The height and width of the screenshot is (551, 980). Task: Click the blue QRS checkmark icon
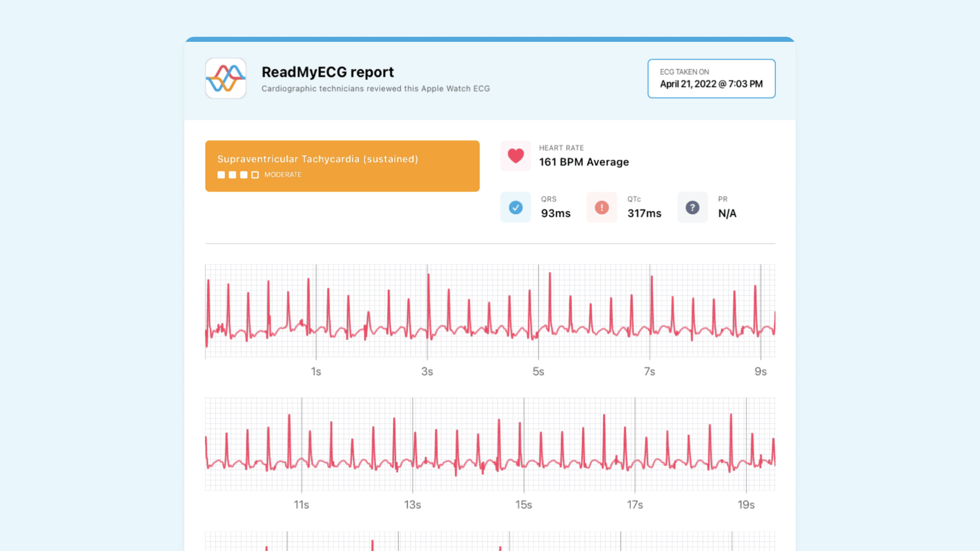pos(516,207)
